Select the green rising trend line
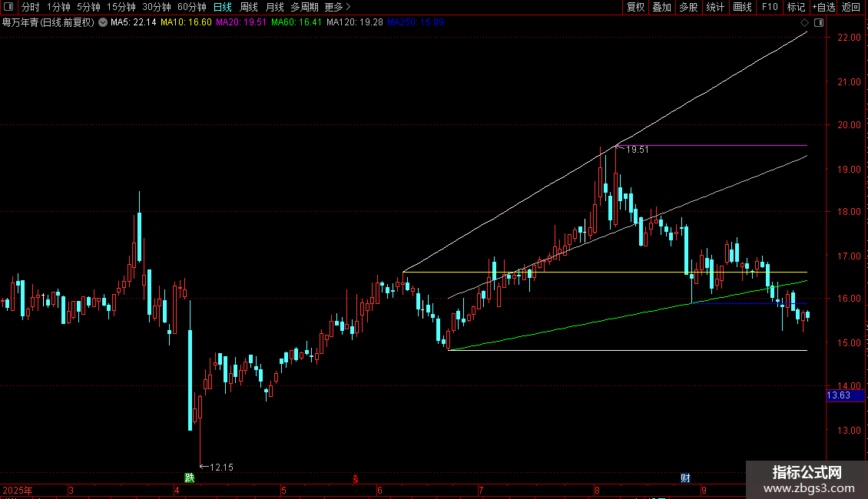Screen dimensions: 868x499 tap(628, 316)
